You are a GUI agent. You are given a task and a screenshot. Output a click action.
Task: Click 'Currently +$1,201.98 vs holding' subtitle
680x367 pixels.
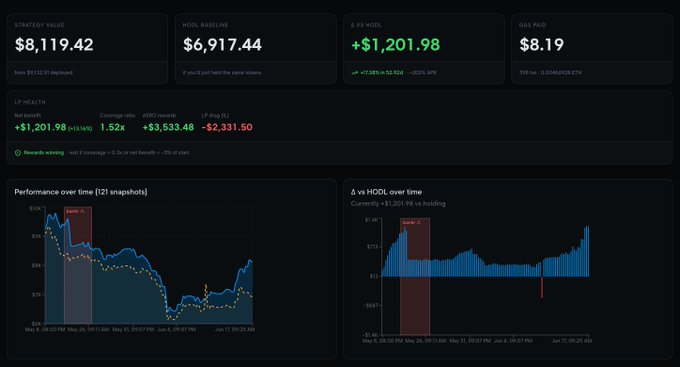tap(398, 203)
